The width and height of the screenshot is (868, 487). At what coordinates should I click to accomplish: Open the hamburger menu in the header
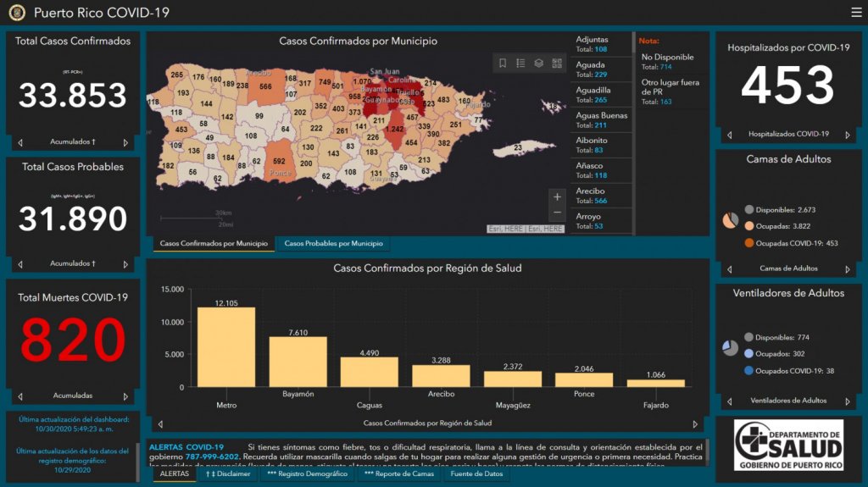click(x=855, y=13)
